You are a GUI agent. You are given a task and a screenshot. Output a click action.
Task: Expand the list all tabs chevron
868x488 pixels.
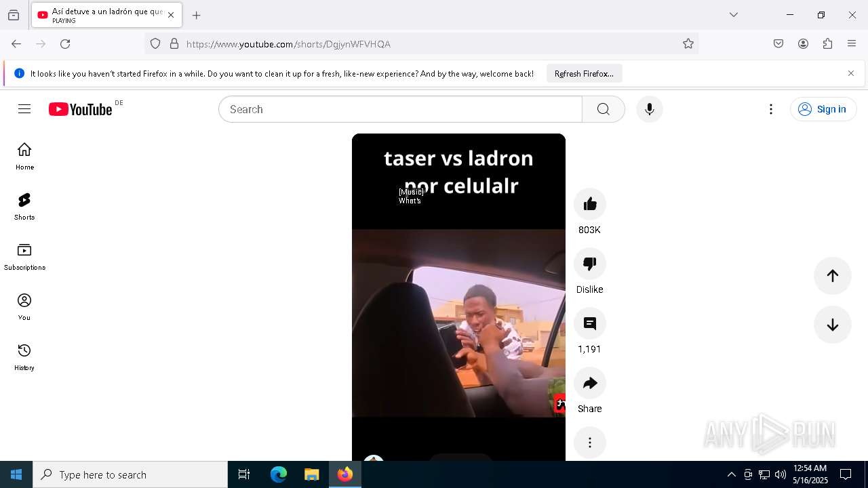pyautogui.click(x=733, y=15)
